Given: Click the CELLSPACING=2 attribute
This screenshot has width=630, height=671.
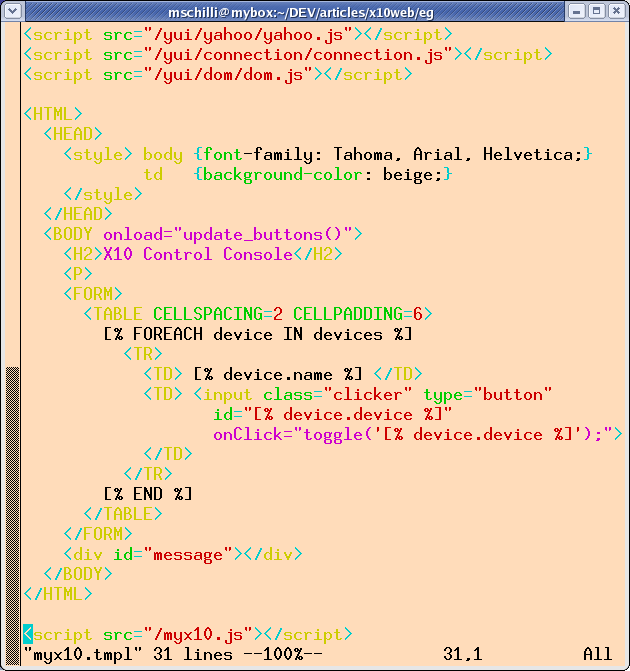Looking at the screenshot, I should pyautogui.click(x=218, y=315).
